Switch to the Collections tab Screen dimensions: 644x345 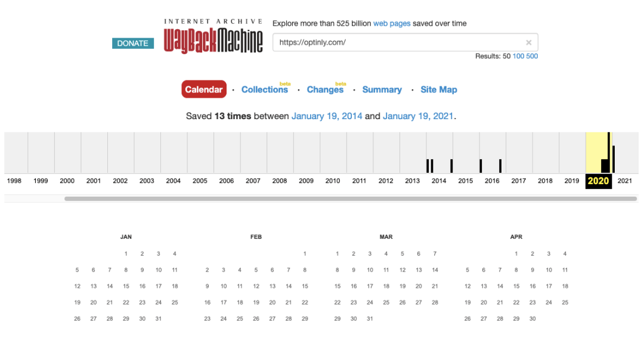(265, 89)
